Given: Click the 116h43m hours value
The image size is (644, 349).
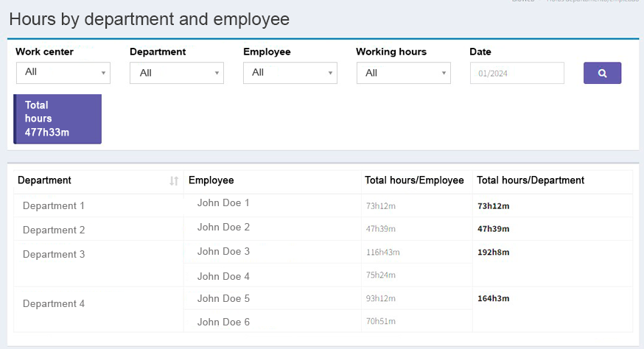Looking at the screenshot, I should pyautogui.click(x=382, y=253).
